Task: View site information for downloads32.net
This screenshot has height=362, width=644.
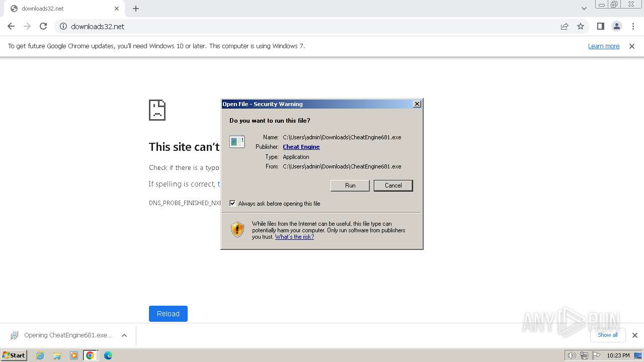Action: tap(63, 26)
